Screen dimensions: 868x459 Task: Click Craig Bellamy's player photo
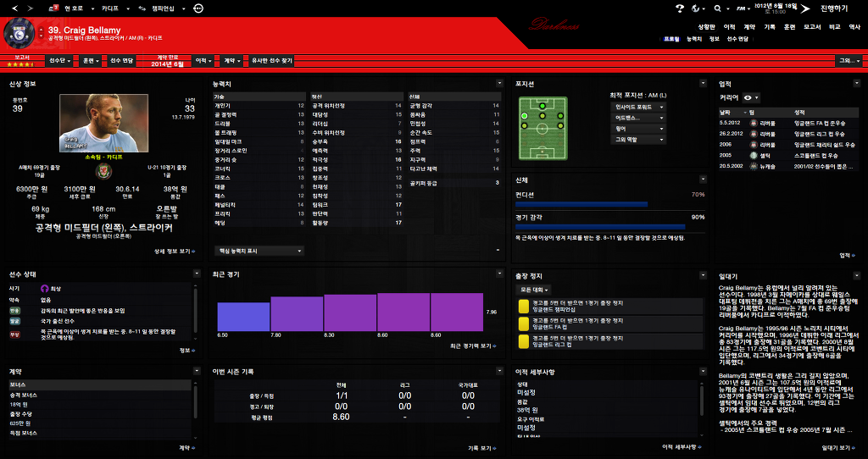(103, 123)
